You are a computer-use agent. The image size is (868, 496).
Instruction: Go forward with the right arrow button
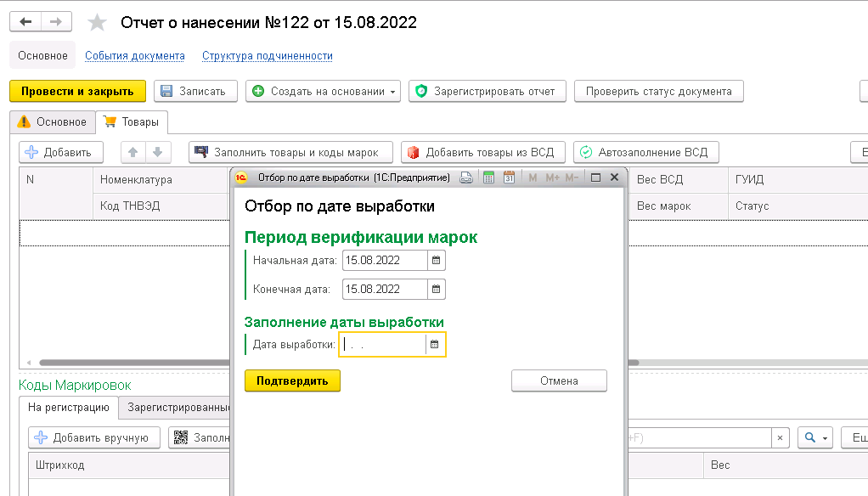click(56, 22)
